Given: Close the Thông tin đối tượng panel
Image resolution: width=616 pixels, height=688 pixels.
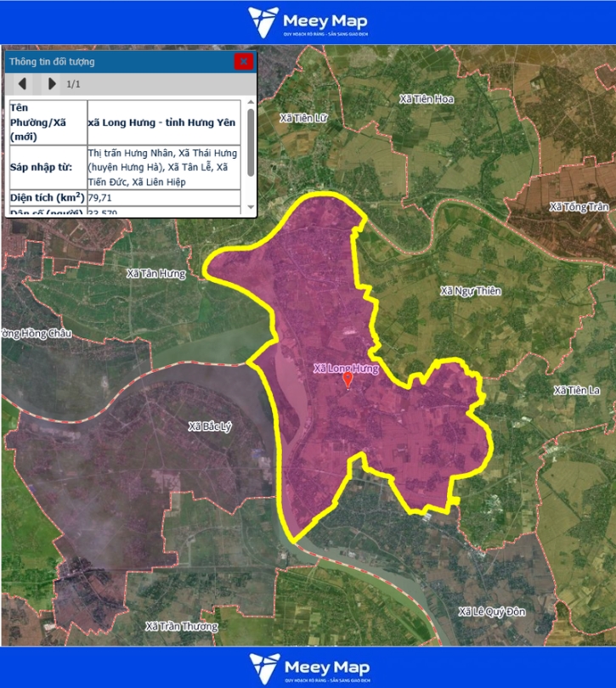Looking at the screenshot, I should coord(244,61).
